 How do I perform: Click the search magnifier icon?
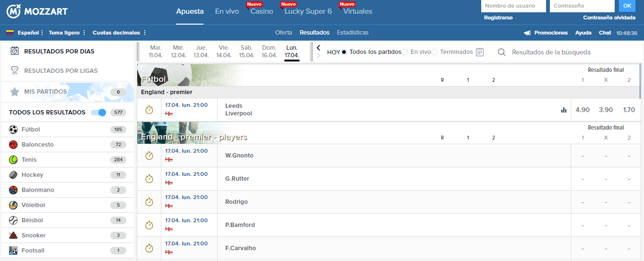502,52
